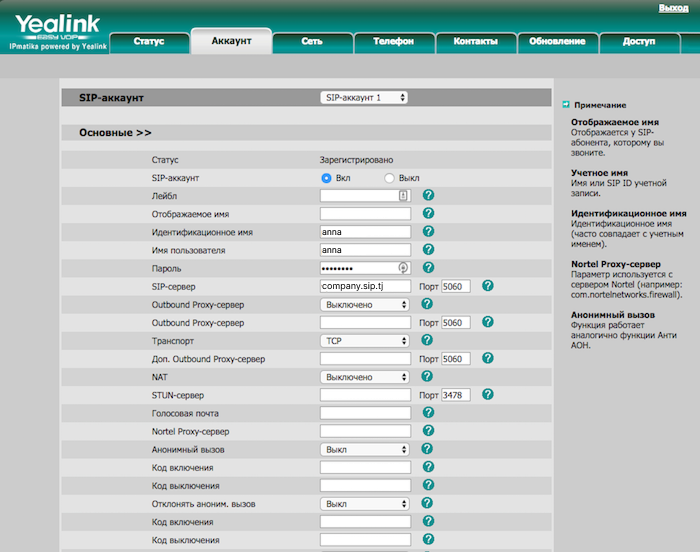Open Отклонять аноним. вызов dropdown
Image resolution: width=700 pixels, height=552 pixels.
pyautogui.click(x=365, y=504)
